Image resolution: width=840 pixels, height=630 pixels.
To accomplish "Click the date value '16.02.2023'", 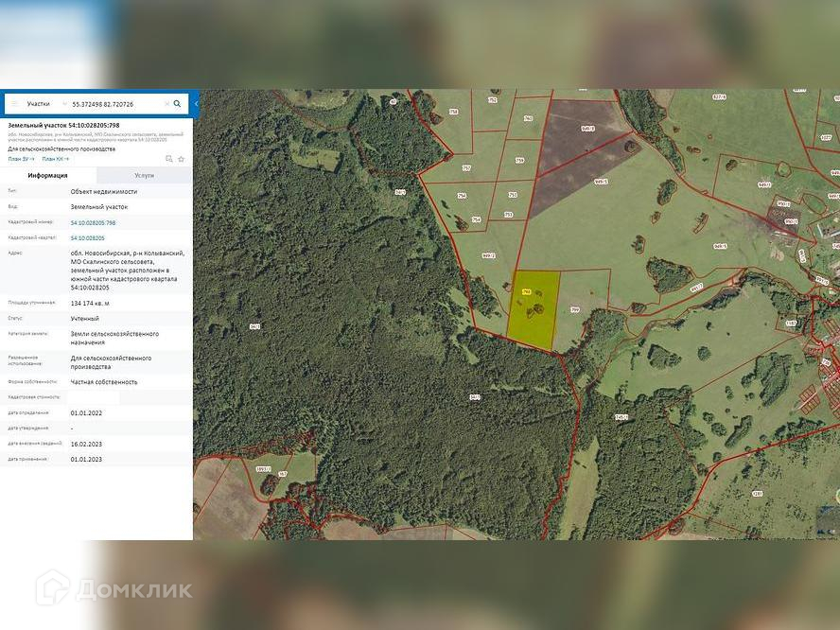I will (86, 444).
